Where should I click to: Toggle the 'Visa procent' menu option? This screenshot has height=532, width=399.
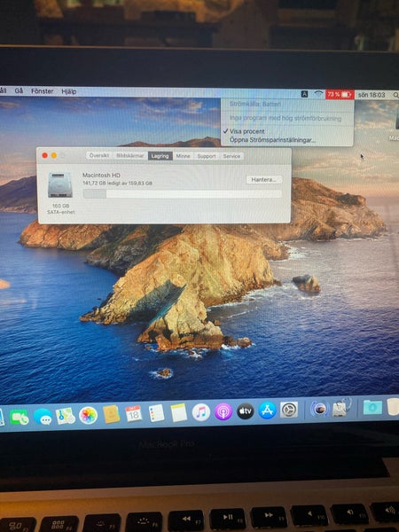(x=247, y=131)
